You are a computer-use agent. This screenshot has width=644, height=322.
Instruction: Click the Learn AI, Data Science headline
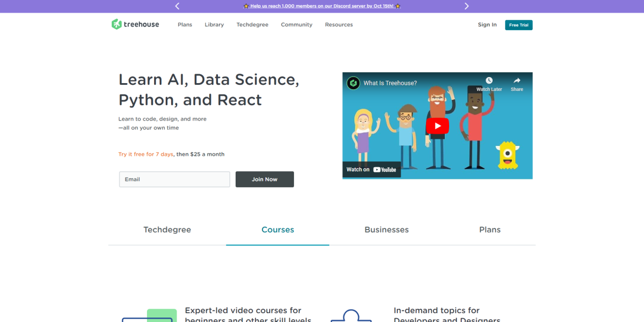(x=209, y=90)
